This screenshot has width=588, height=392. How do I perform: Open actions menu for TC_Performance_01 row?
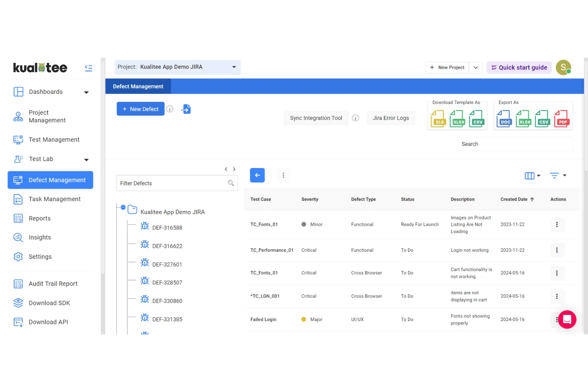click(x=557, y=250)
